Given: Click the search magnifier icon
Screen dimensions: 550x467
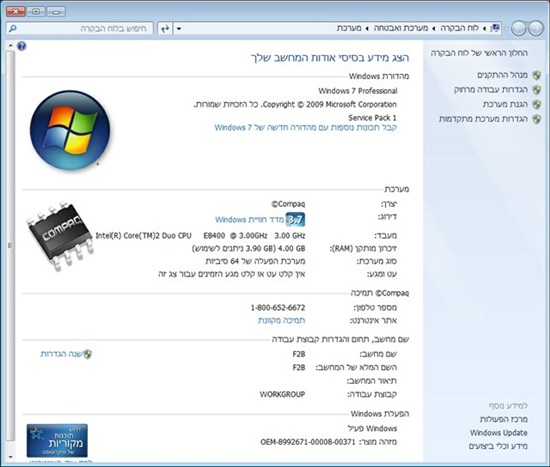Looking at the screenshot, I should pos(13,28).
